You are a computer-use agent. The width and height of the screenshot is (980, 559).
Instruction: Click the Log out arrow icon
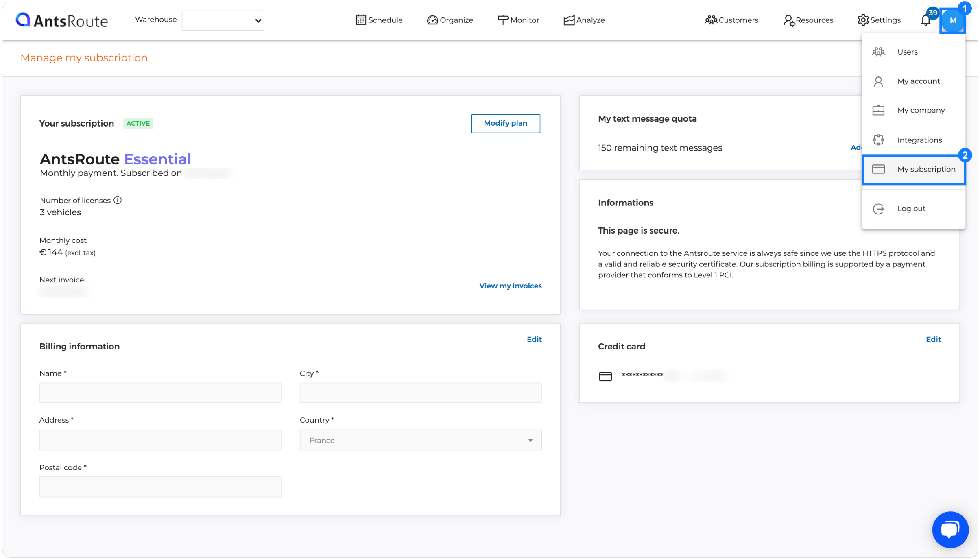pos(878,209)
